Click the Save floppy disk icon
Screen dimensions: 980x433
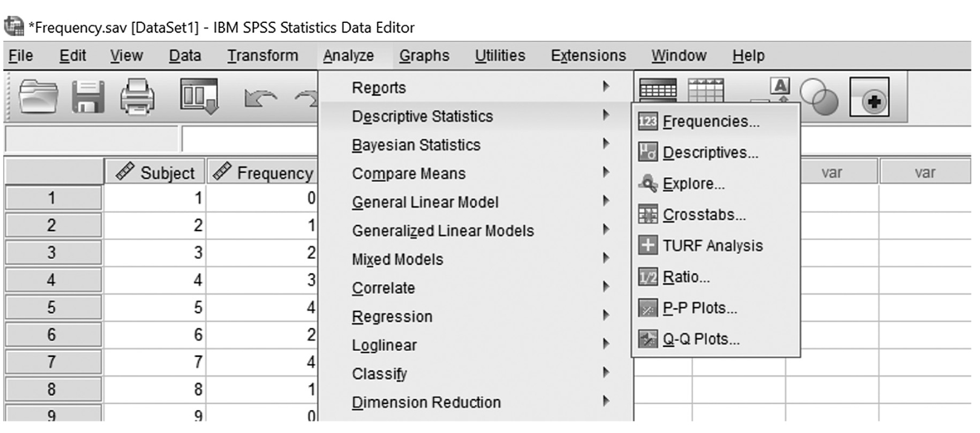pyautogui.click(x=88, y=97)
